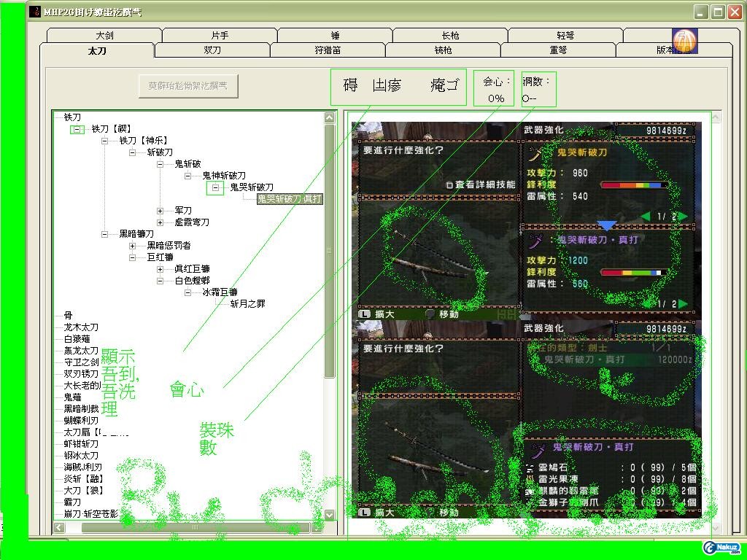
Task: Close the MHP2G window
Action: 735,12
